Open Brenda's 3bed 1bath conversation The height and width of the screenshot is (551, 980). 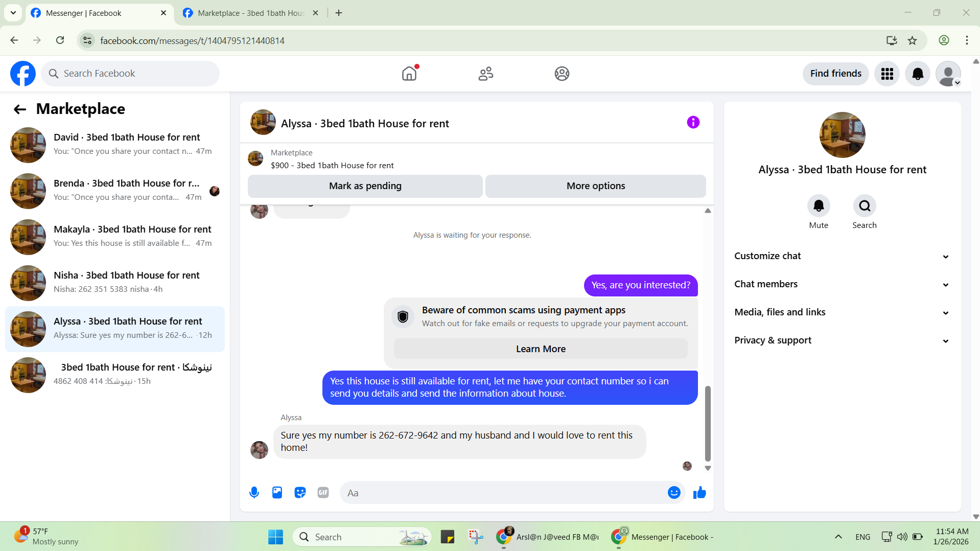coord(115,191)
